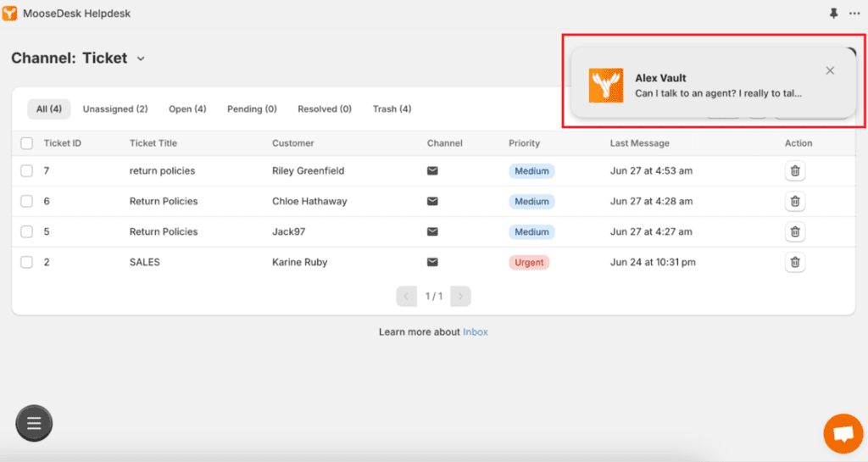This screenshot has width=868, height=462.
Task: Click the Medium priority badge on ticket 5
Action: tap(531, 231)
